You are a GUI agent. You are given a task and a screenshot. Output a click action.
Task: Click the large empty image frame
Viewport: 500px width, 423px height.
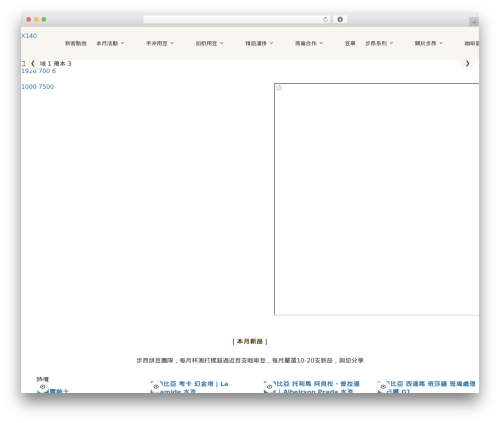point(377,199)
